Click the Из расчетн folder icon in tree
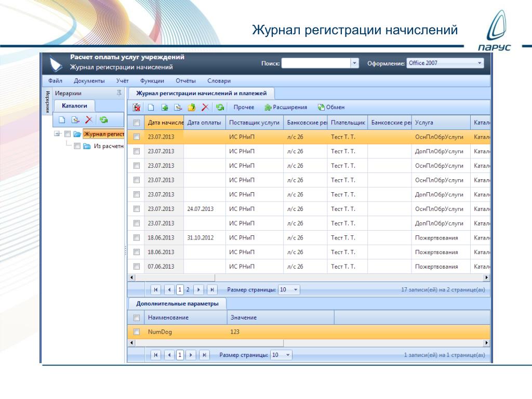532x399 pixels. click(87, 146)
